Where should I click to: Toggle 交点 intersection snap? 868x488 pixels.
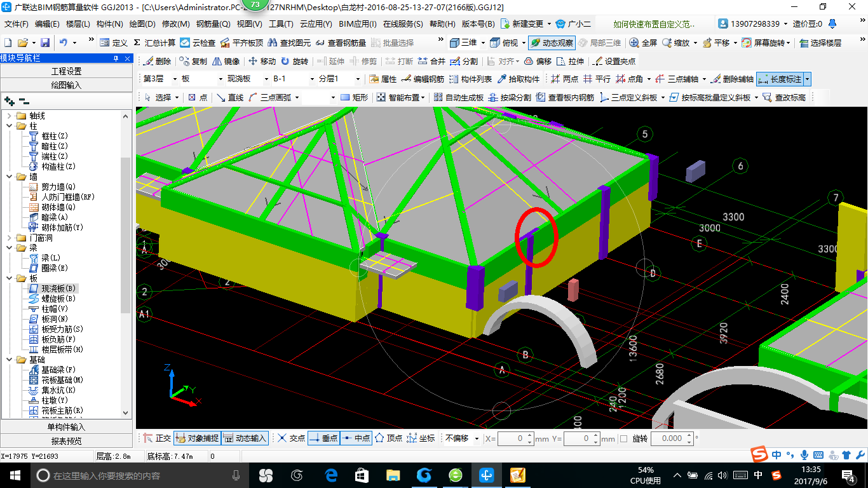pyautogui.click(x=291, y=438)
